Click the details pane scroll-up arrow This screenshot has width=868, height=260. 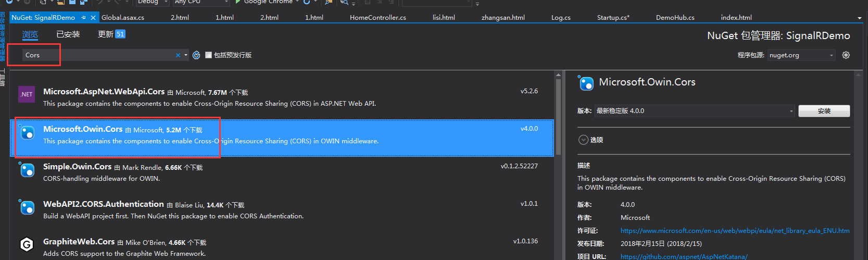point(859,75)
